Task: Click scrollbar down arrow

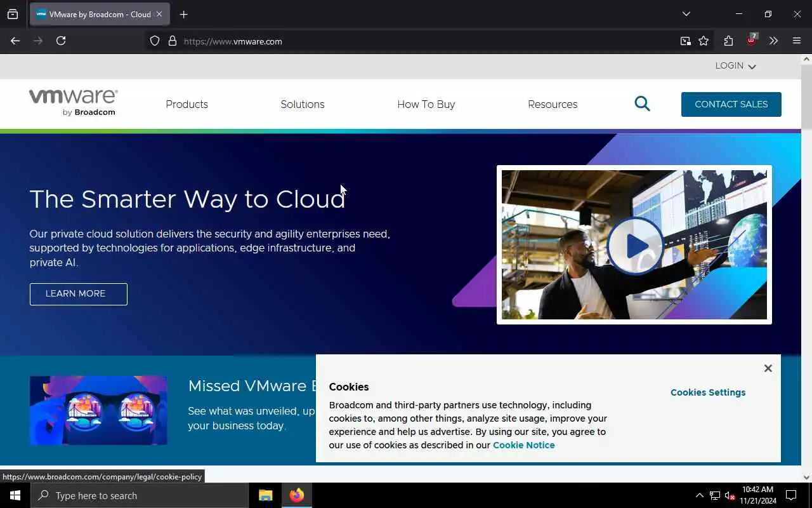Action: tap(806, 478)
